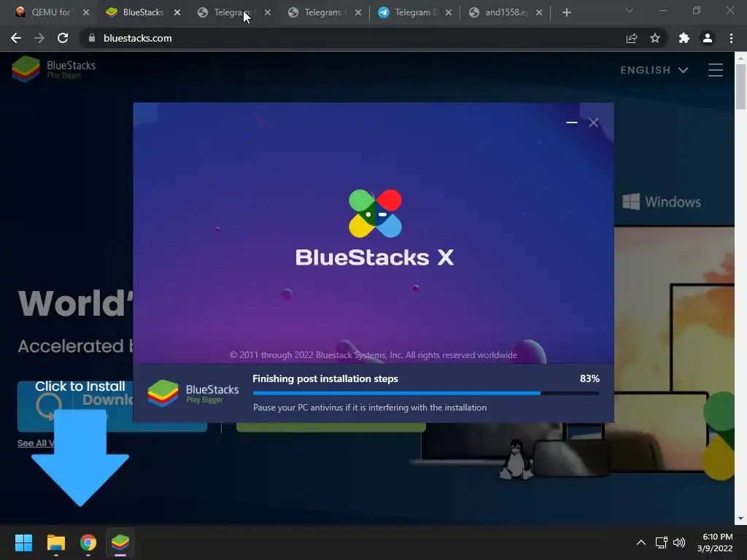Close the BlueStacks X installer window
Image resolution: width=747 pixels, height=560 pixels.
tap(594, 122)
